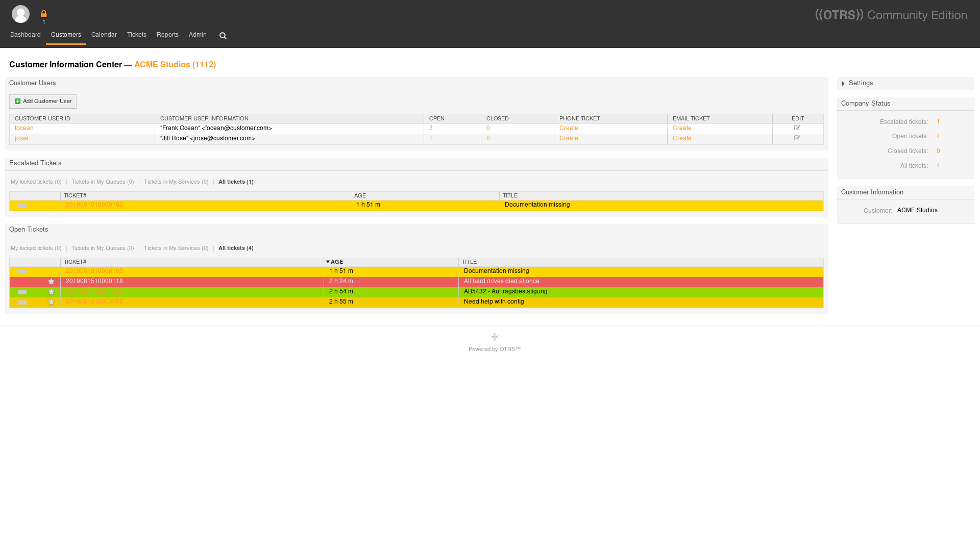Create phone ticket for Frank Ocean
This screenshot has height=551, width=980.
(569, 129)
